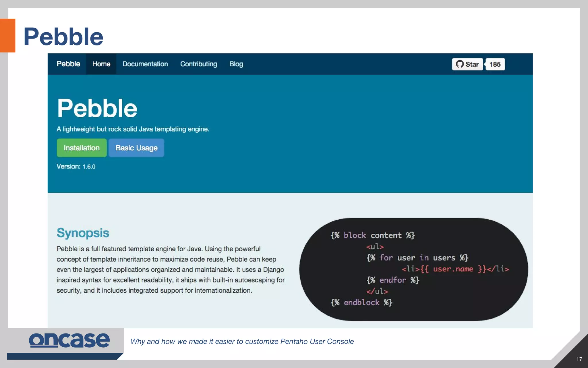Click the Java templating engine tagline
This screenshot has height=368, width=588.
pyautogui.click(x=133, y=129)
